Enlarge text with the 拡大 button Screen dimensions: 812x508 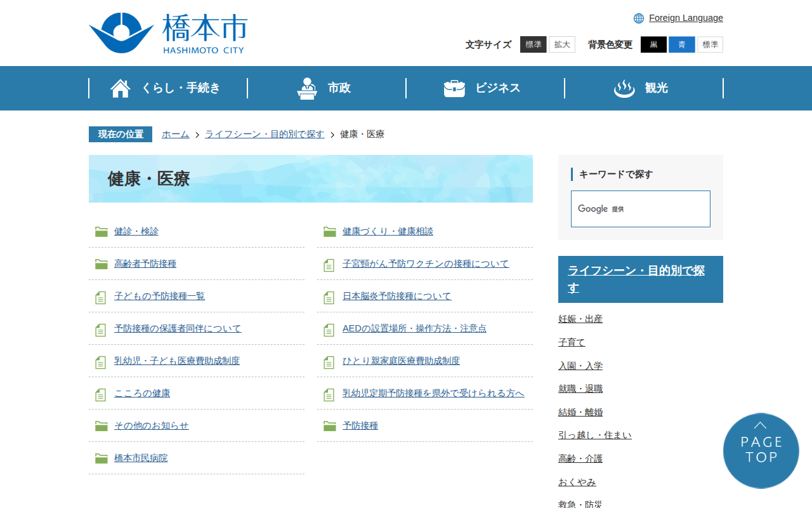point(562,44)
